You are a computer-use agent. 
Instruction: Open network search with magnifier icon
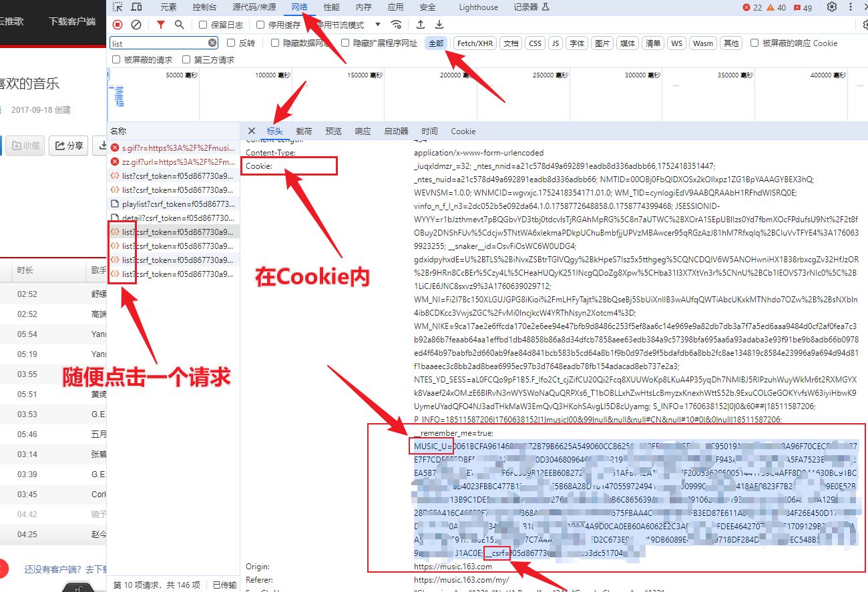[179, 25]
